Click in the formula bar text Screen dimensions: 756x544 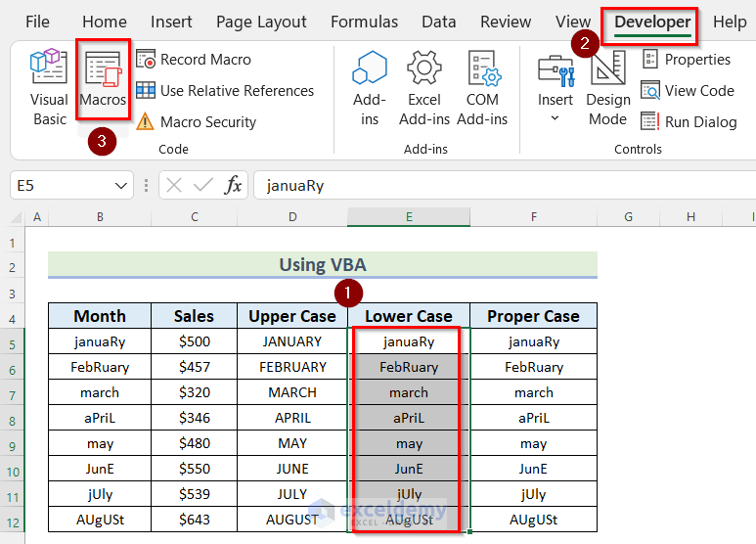coord(489,186)
